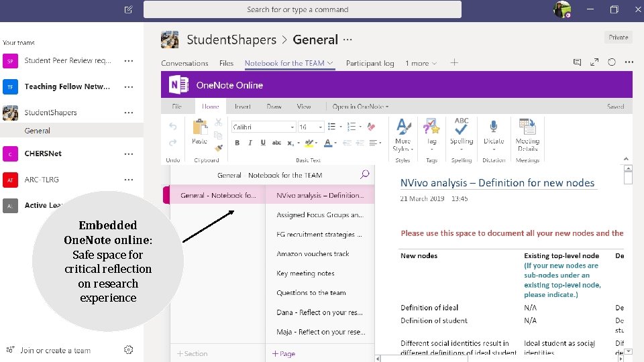Click the bulleted list icon

point(331,127)
